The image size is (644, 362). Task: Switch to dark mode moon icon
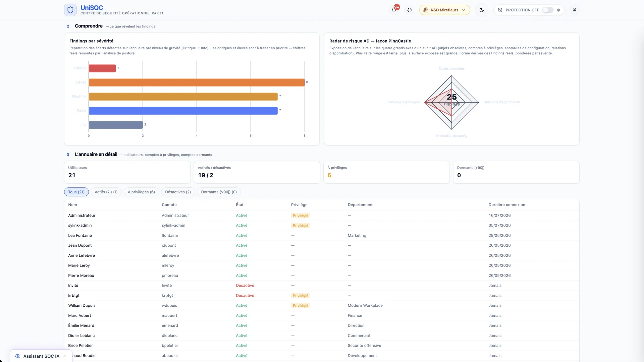[482, 10]
